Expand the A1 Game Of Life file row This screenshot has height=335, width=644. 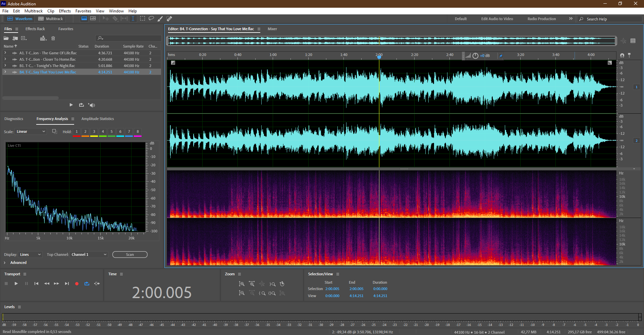click(x=5, y=53)
